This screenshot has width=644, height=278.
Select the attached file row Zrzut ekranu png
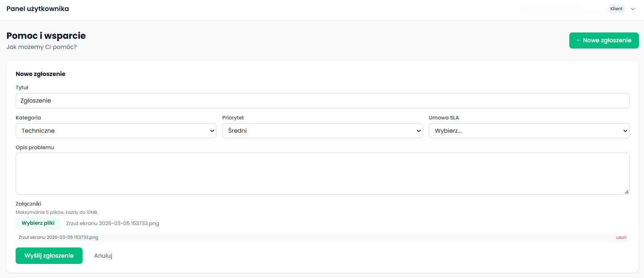click(58, 237)
